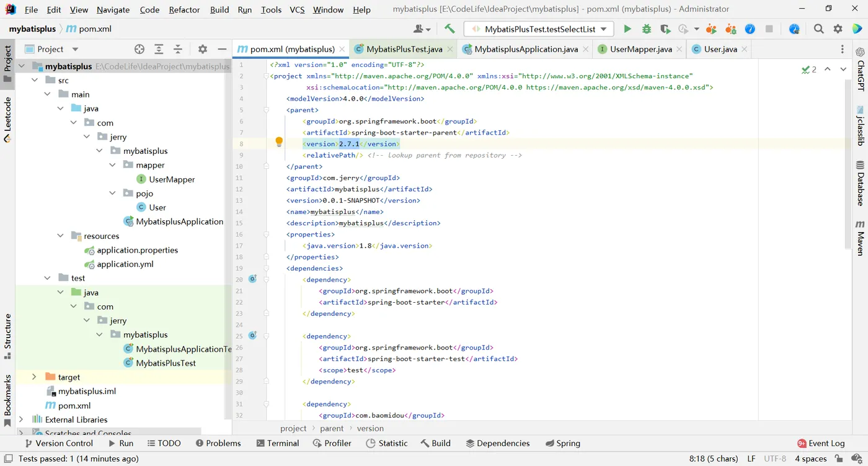Viewport: 868px width, 466px height.
Task: Open the Leetcode tool window
Action: tap(7, 120)
